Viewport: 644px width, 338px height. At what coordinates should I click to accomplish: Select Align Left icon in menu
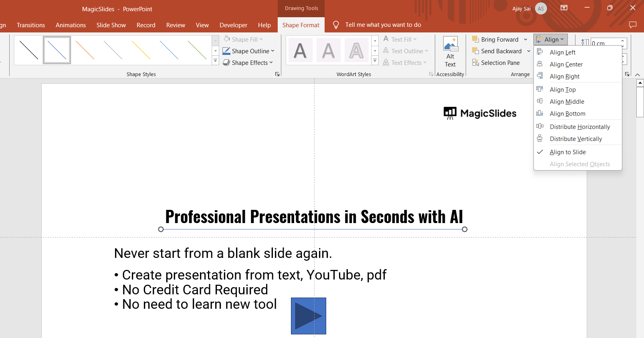[540, 52]
